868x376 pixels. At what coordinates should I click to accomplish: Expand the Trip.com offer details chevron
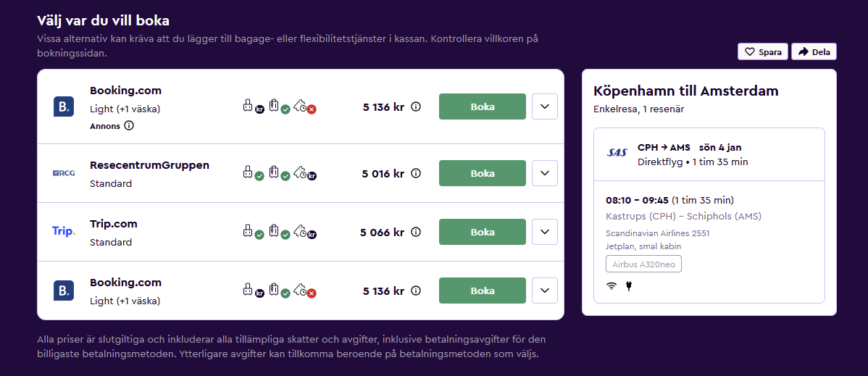(x=545, y=232)
